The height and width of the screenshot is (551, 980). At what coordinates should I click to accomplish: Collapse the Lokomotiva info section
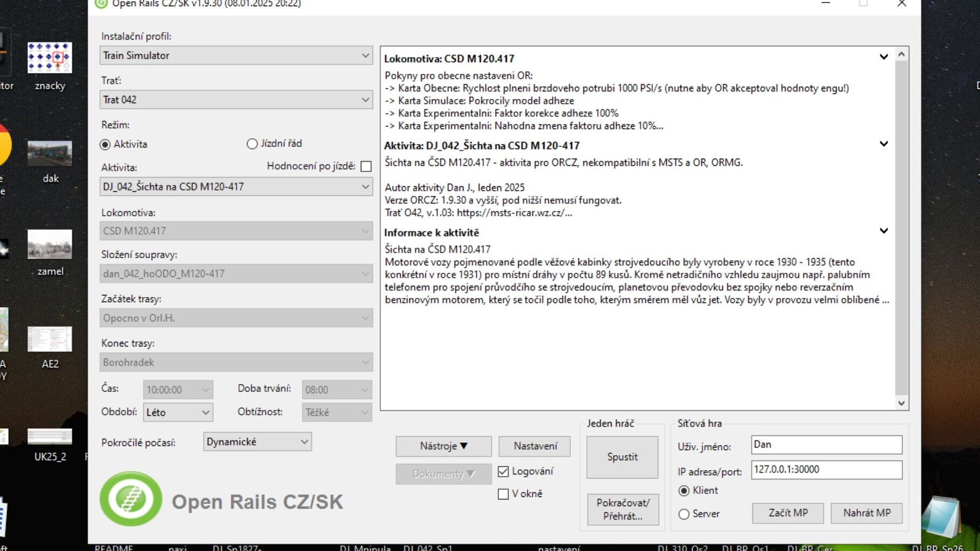coord(884,57)
